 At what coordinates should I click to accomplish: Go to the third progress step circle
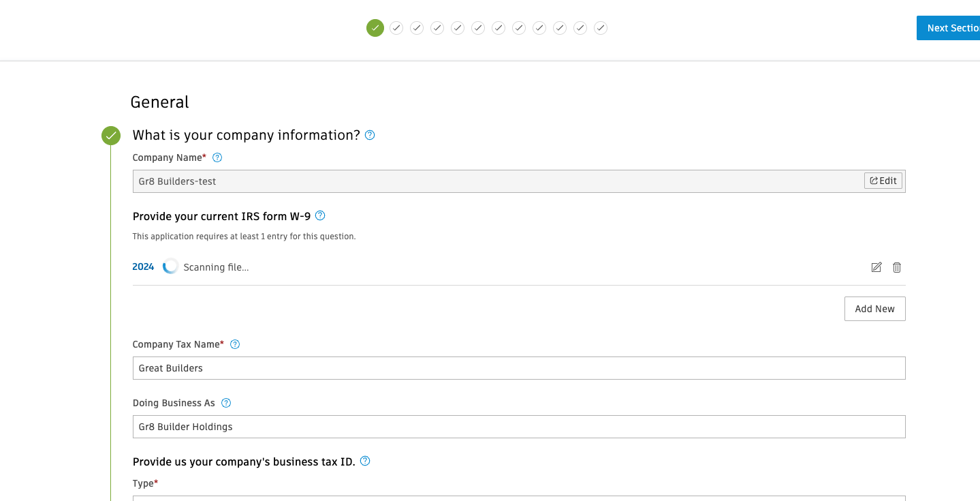pyautogui.click(x=417, y=28)
